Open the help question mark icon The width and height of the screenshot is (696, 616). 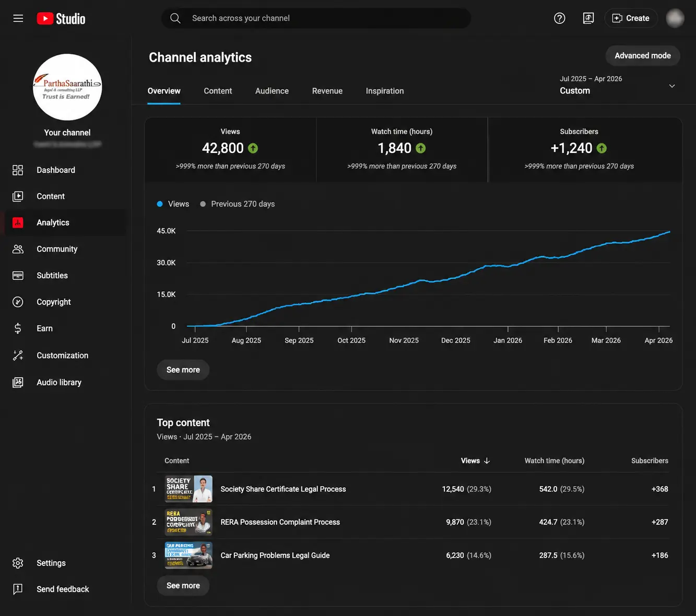coord(560,18)
